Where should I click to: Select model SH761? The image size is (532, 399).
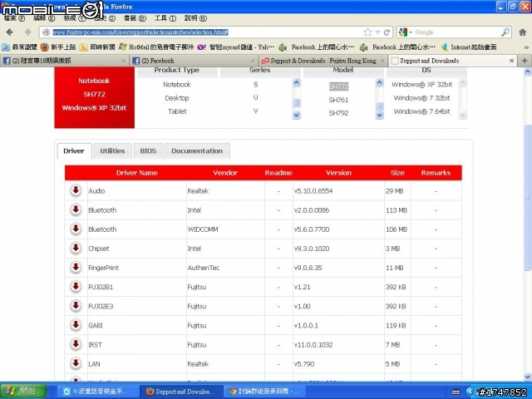pos(338,100)
